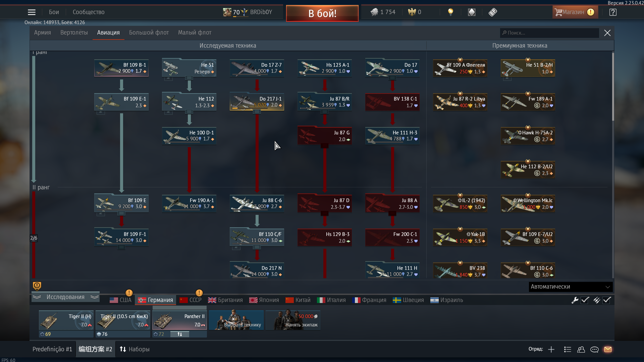Select the Bf 109 B-1 aircraft card
The height and width of the screenshot is (362, 644).
(121, 68)
